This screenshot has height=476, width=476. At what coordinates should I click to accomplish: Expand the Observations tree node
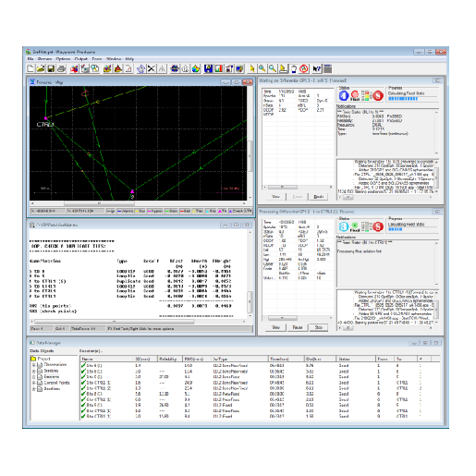[33, 365]
